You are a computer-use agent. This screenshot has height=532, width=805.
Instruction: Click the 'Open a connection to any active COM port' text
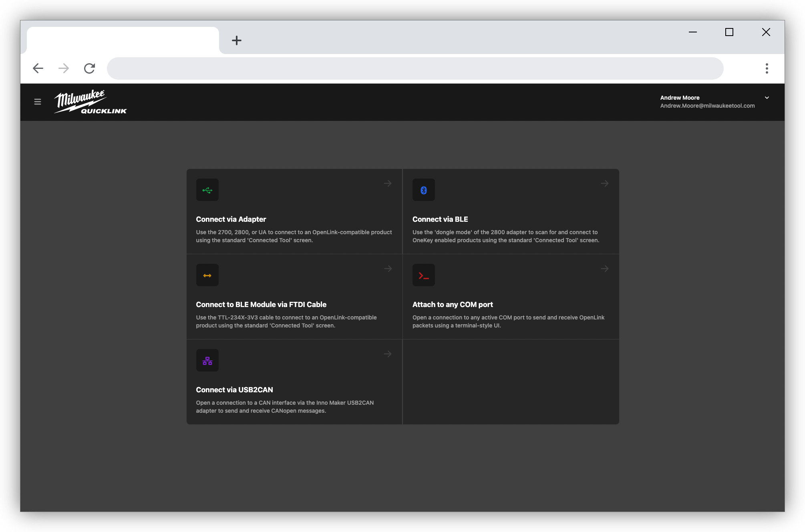(509, 321)
